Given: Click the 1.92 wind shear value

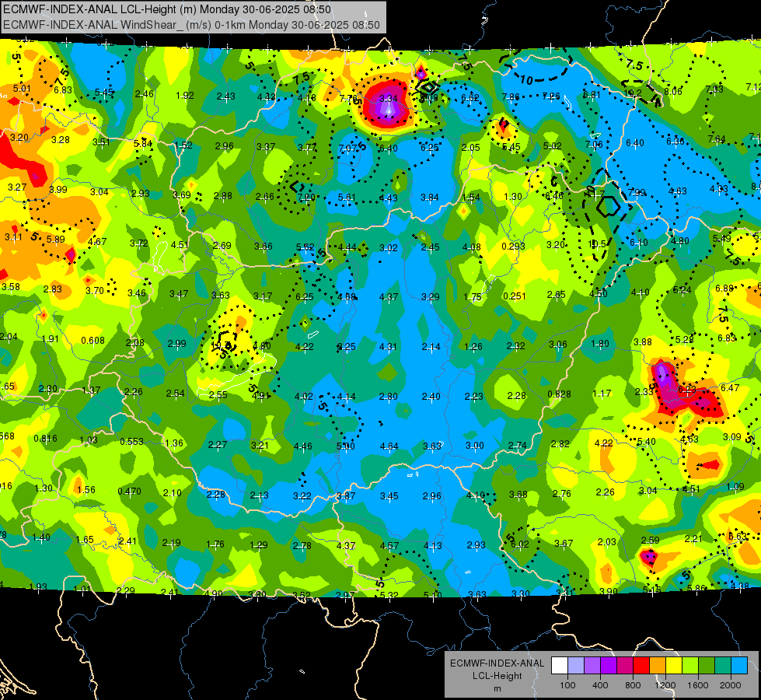Looking at the screenshot, I should pos(185,95).
